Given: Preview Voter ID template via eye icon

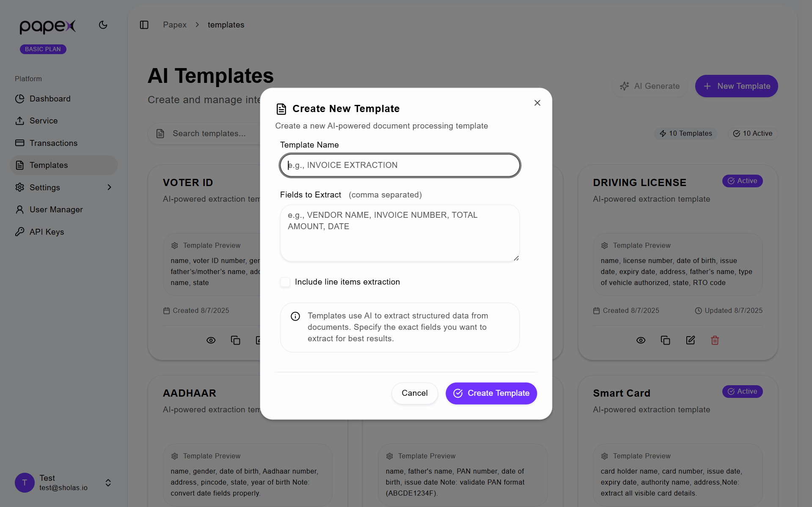Looking at the screenshot, I should pyautogui.click(x=211, y=340).
